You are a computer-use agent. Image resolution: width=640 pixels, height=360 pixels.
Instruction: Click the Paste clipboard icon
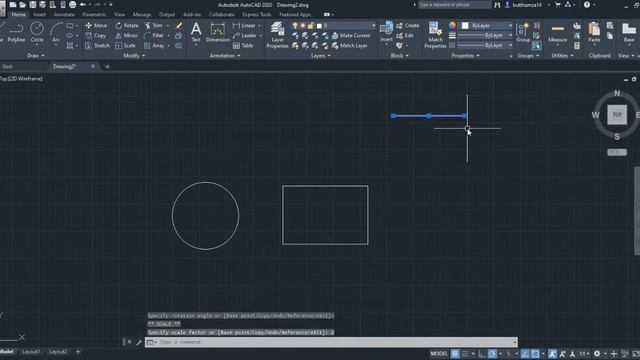pos(594,33)
